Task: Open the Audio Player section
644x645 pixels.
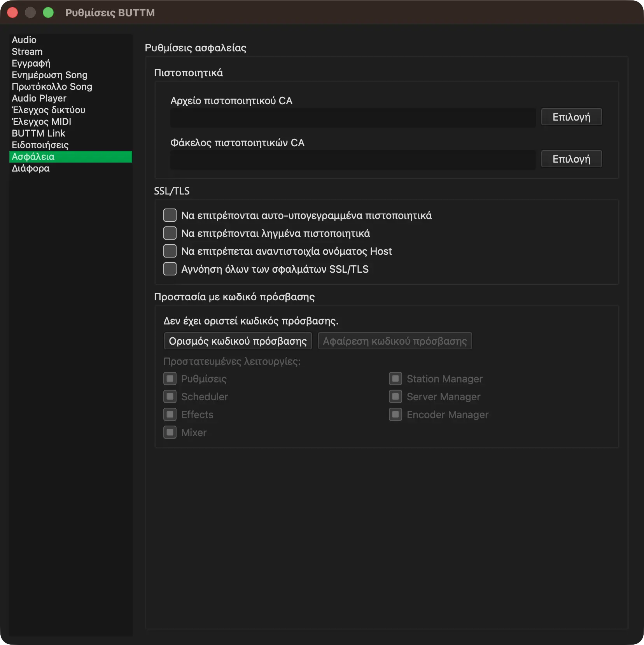Action: coord(70,98)
